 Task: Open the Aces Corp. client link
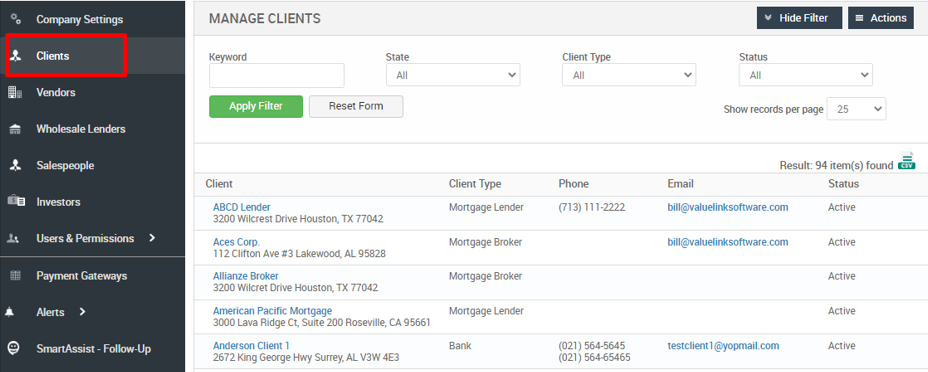(236, 242)
